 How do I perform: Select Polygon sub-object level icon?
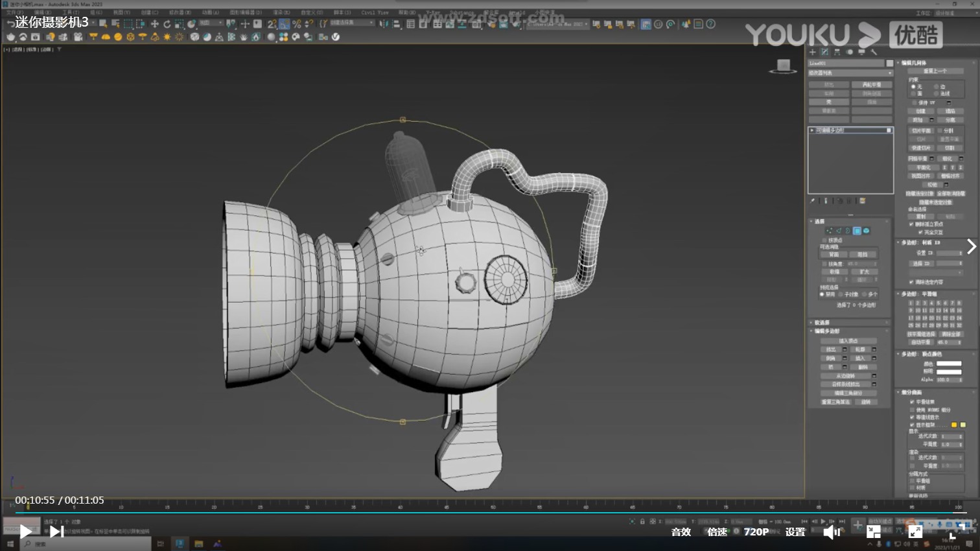tap(857, 231)
